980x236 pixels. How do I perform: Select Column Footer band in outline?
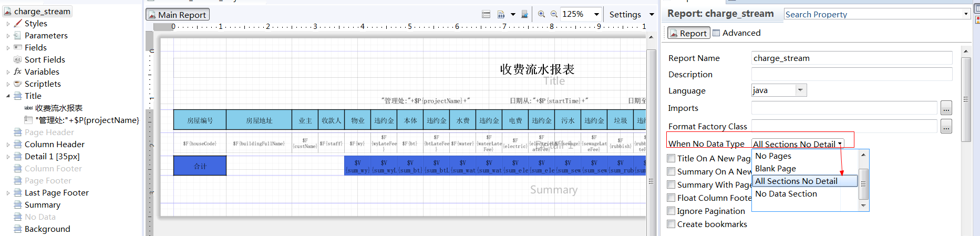53,169
